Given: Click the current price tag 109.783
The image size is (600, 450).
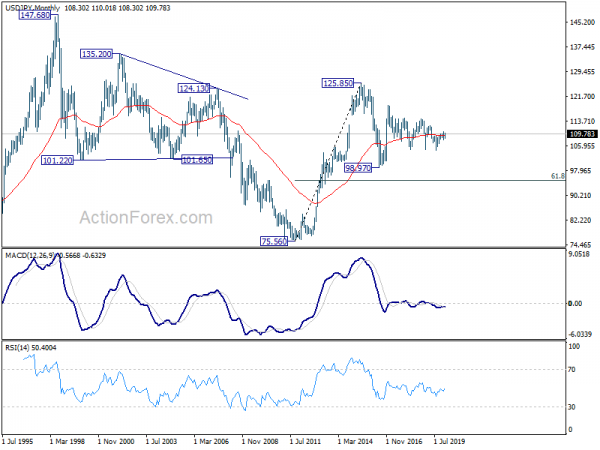Looking at the screenshot, I should pos(582,134).
